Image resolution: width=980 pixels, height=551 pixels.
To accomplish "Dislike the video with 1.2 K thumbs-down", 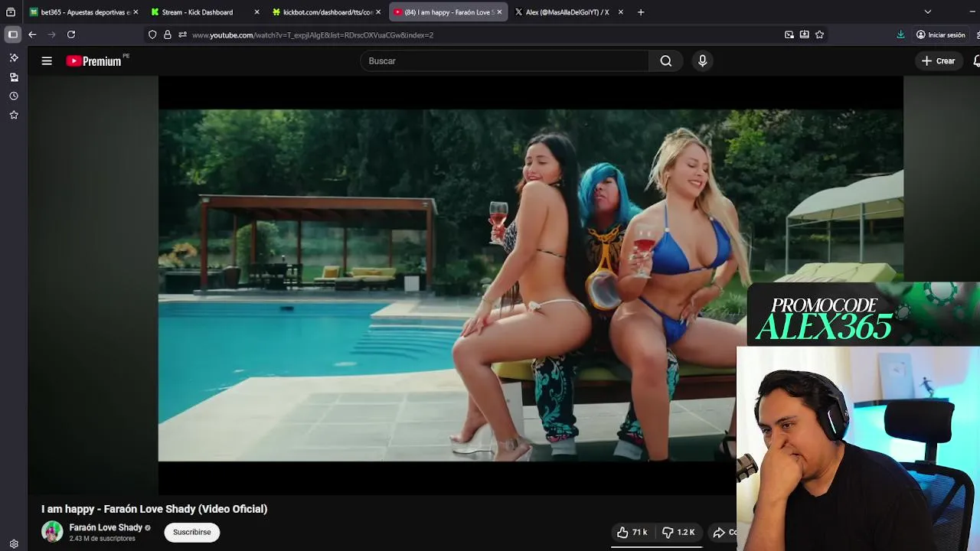I will [x=678, y=532].
